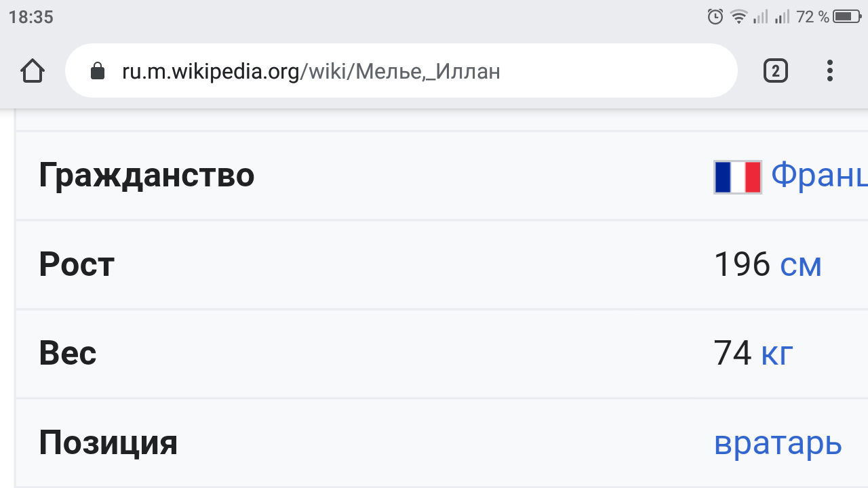The image size is (868, 488).
Task: Tap the Рост row label
Action: [77, 264]
